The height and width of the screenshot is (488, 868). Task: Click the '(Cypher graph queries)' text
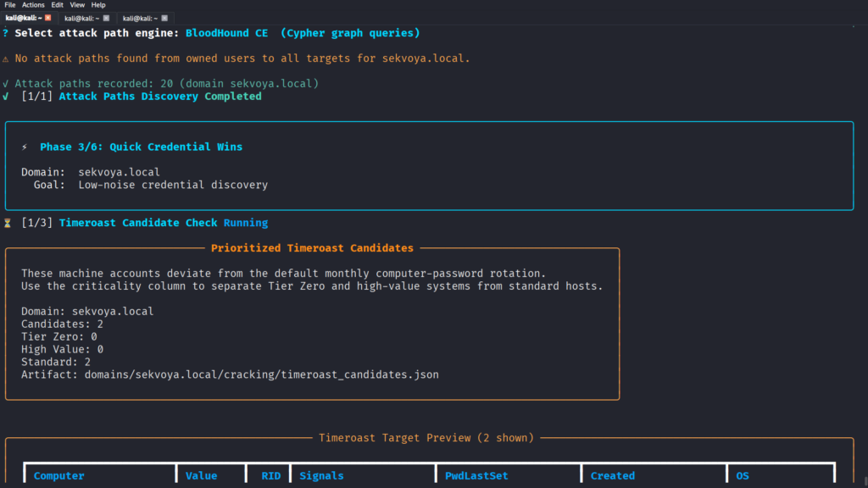350,33
